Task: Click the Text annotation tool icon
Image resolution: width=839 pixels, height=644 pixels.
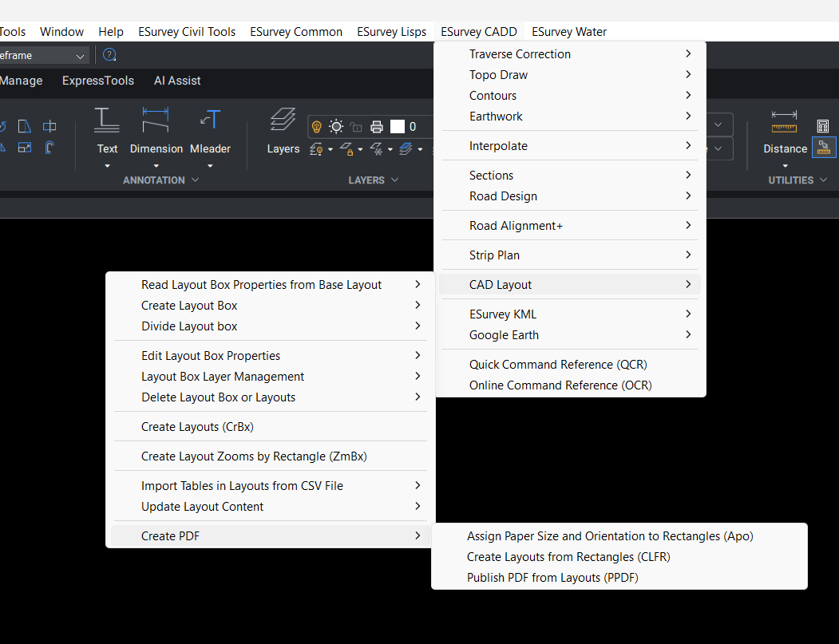Action: click(x=106, y=120)
